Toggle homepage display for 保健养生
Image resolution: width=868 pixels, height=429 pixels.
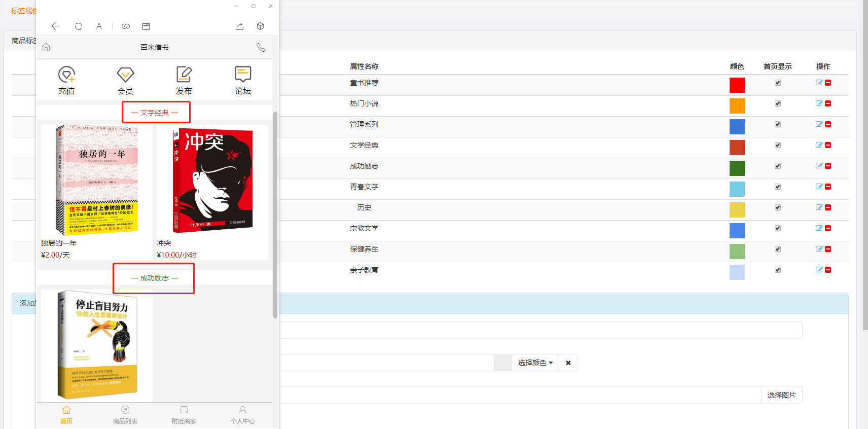click(778, 249)
